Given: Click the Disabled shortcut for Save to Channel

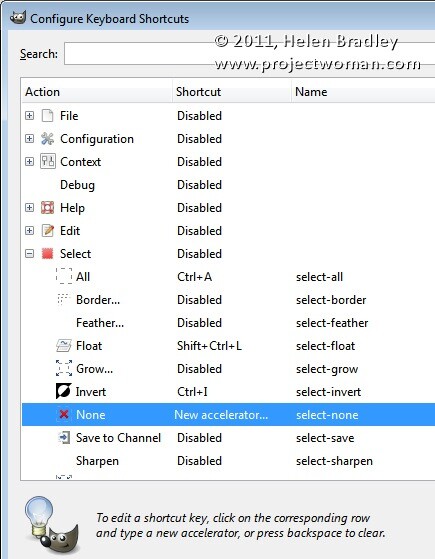Looking at the screenshot, I should pyautogui.click(x=199, y=437).
